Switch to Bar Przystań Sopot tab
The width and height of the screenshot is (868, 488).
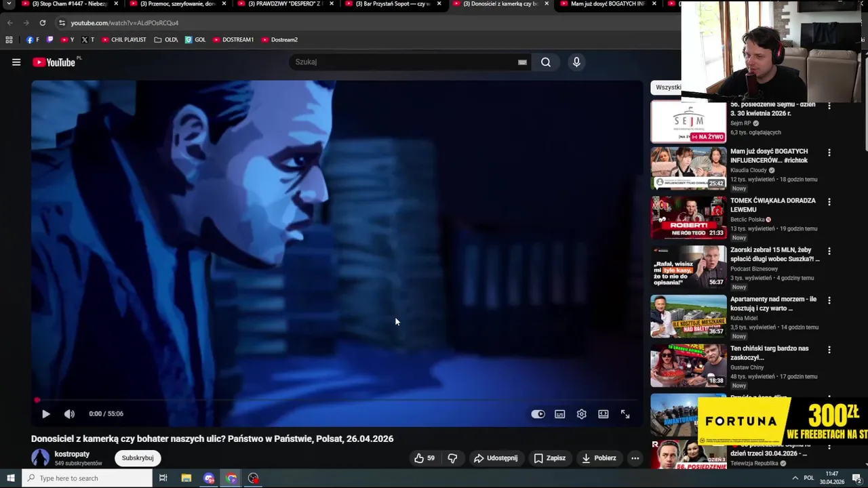[392, 4]
